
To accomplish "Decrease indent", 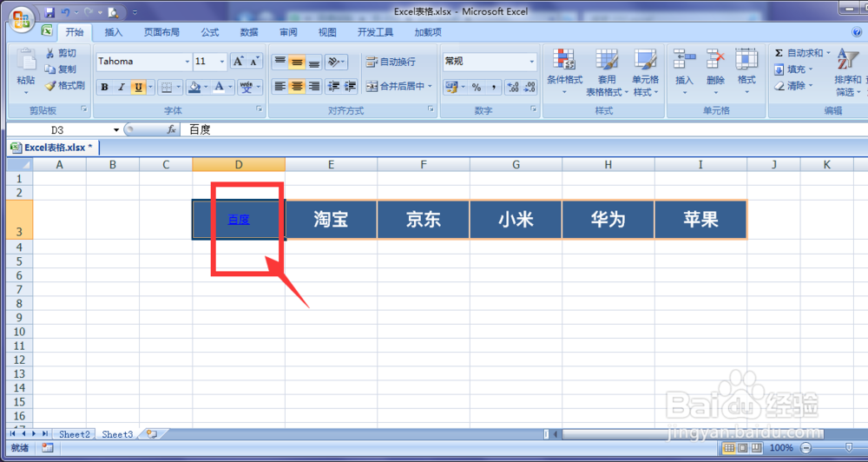I will pyautogui.click(x=333, y=86).
